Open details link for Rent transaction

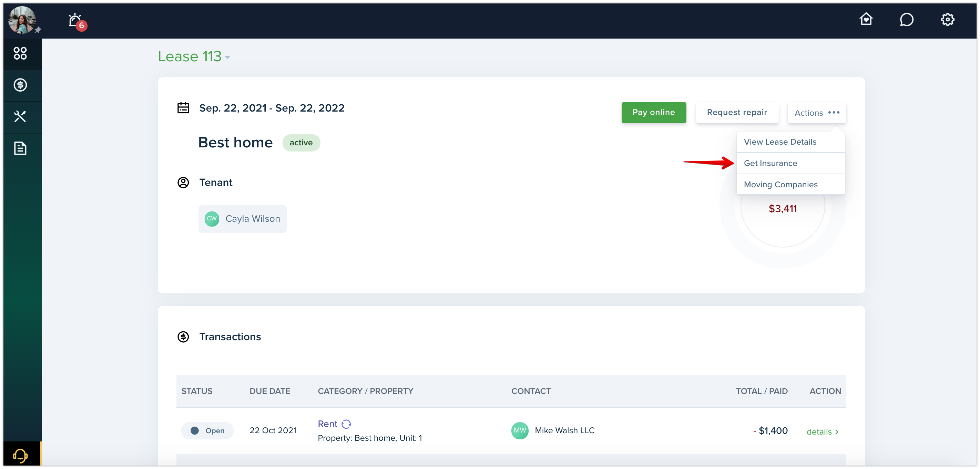pos(822,432)
